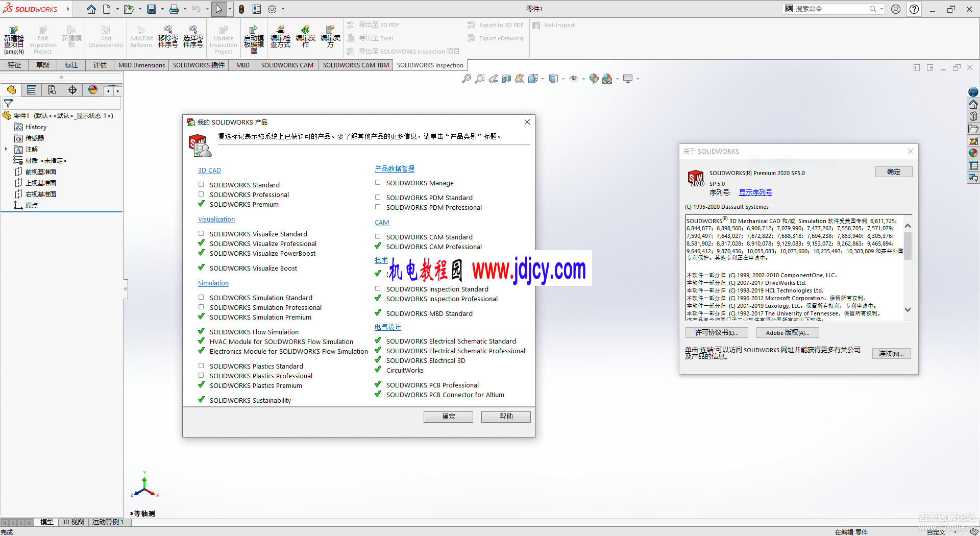Image resolution: width=980 pixels, height=536 pixels.
Task: Open Options gear dropdown arrow
Action: 283,9
